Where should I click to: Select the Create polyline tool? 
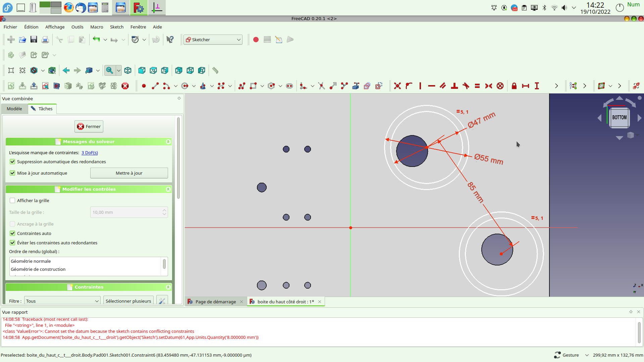(x=241, y=86)
